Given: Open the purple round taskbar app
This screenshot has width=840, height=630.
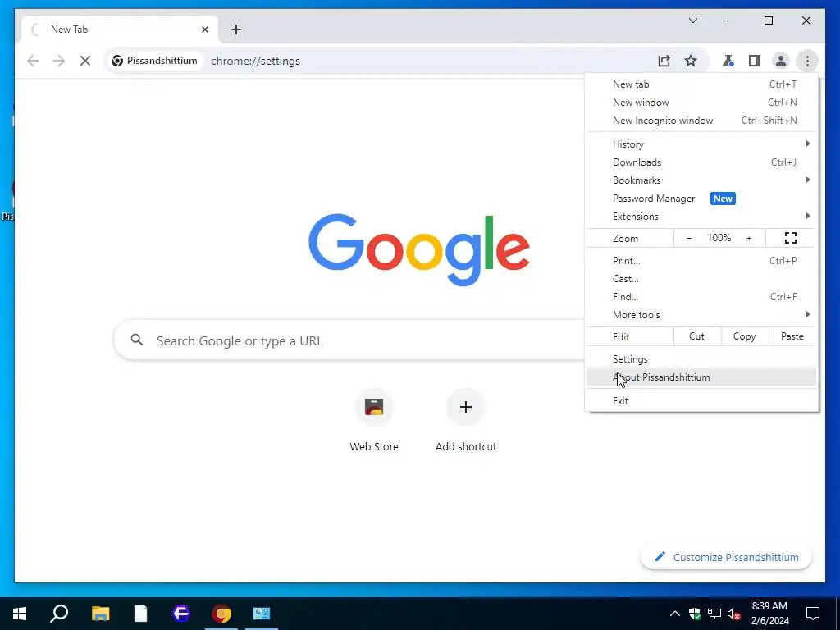Looking at the screenshot, I should pyautogui.click(x=181, y=614).
